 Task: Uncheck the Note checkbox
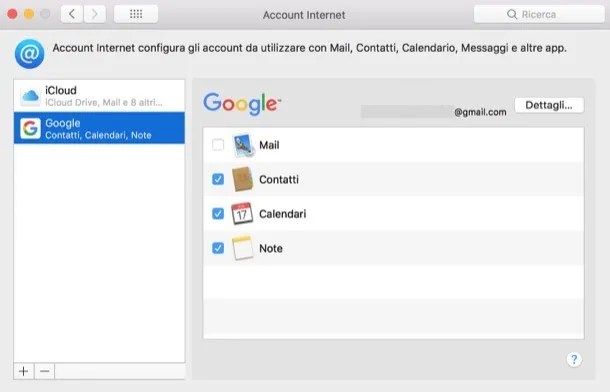click(x=218, y=248)
